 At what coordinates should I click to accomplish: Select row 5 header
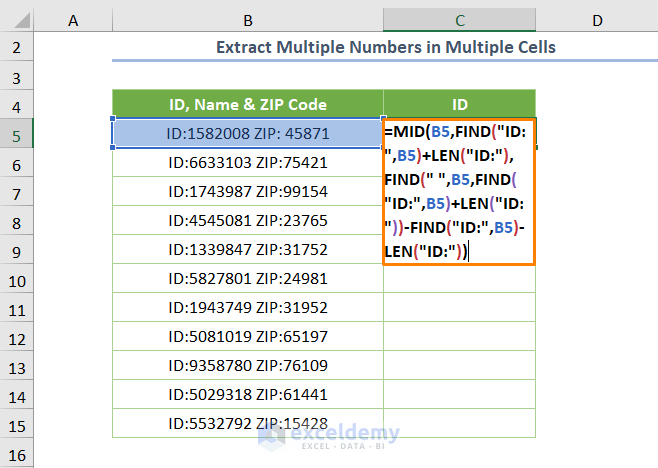click(x=17, y=133)
